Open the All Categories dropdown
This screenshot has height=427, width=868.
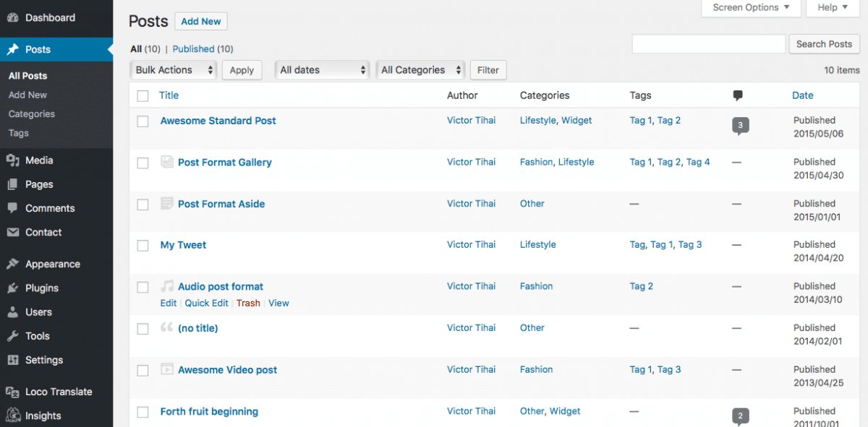point(421,70)
